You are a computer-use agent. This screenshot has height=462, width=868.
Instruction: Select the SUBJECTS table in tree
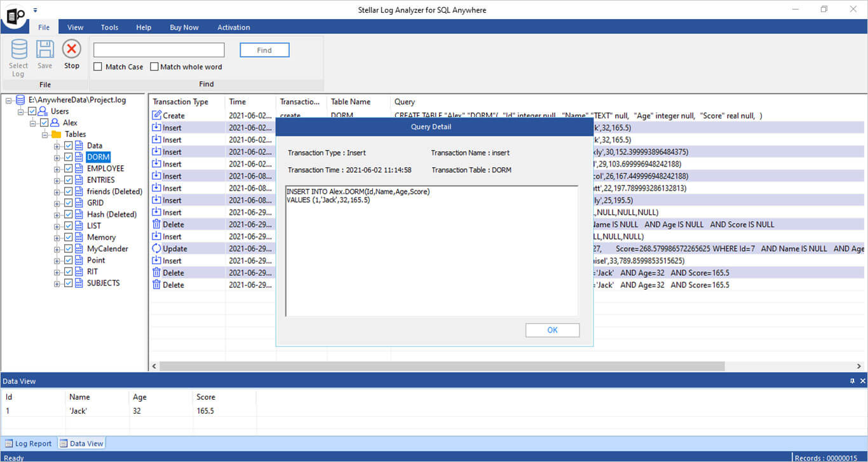pos(104,283)
